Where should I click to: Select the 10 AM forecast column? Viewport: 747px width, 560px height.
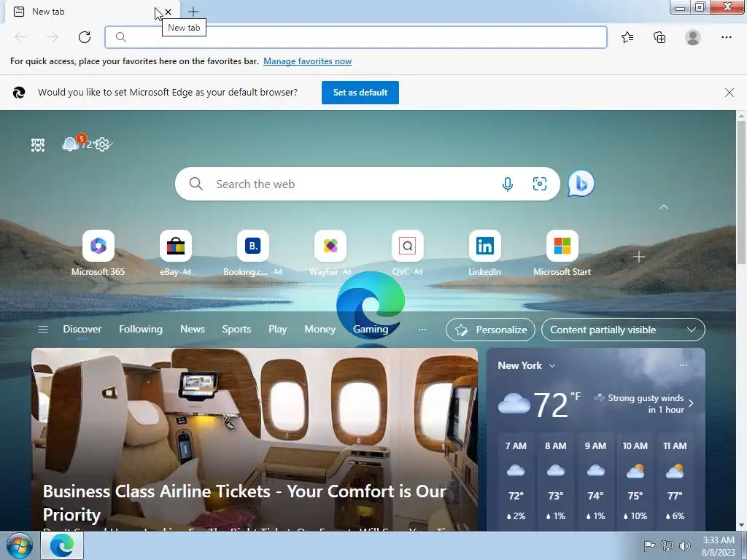pos(635,481)
